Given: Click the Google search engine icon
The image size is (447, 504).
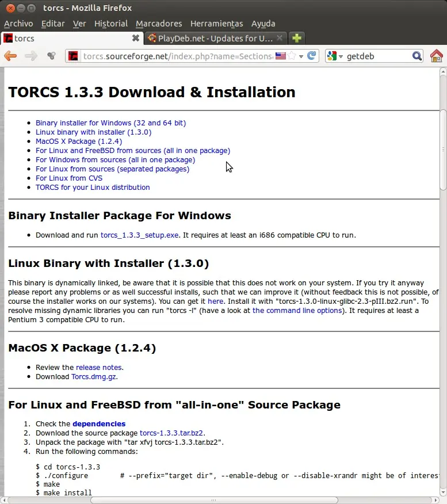Looking at the screenshot, I should [x=331, y=56].
